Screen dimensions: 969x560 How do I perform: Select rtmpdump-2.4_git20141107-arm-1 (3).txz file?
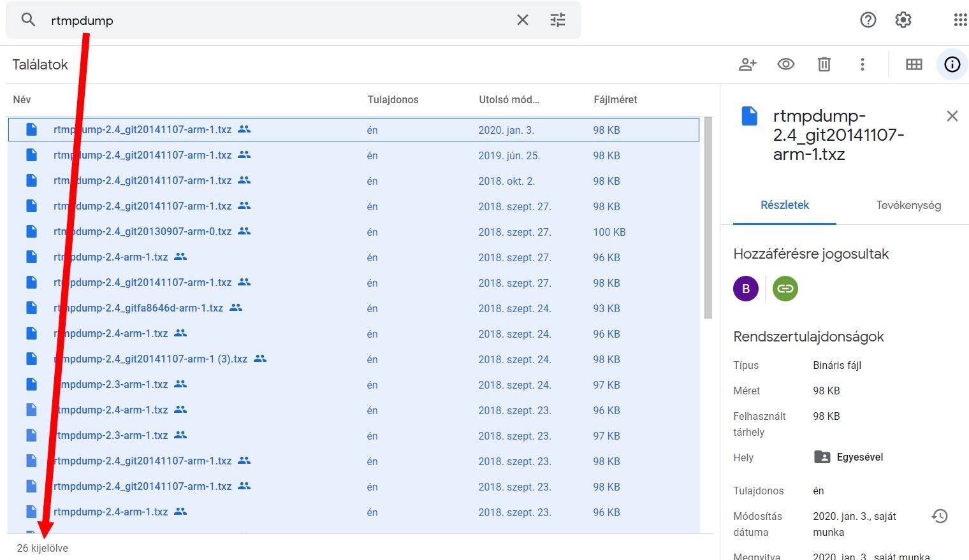click(x=354, y=359)
